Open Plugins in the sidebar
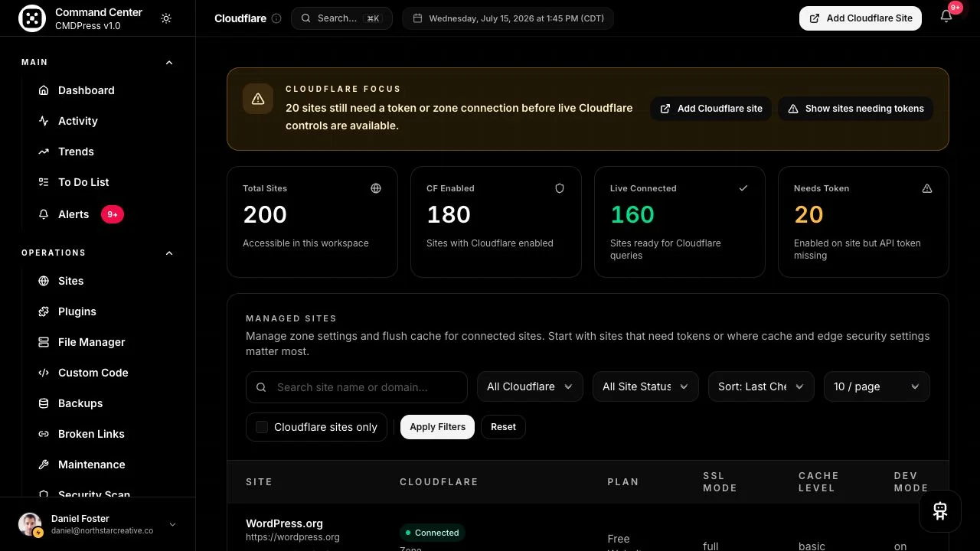The height and width of the screenshot is (551, 980). click(77, 311)
